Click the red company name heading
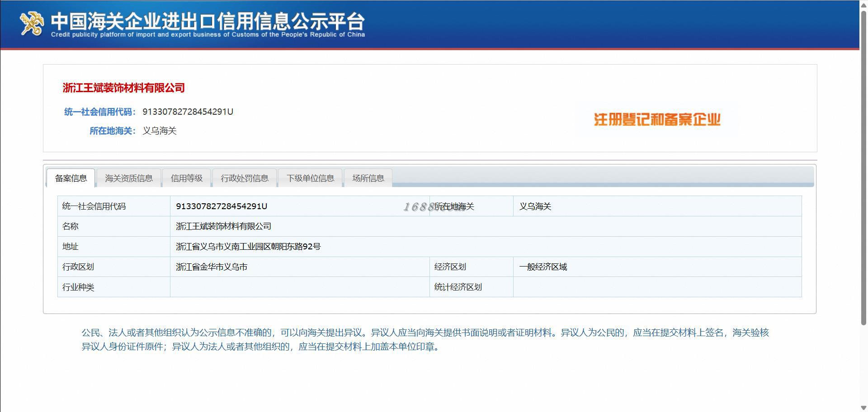The width and height of the screenshot is (868, 412). point(124,88)
